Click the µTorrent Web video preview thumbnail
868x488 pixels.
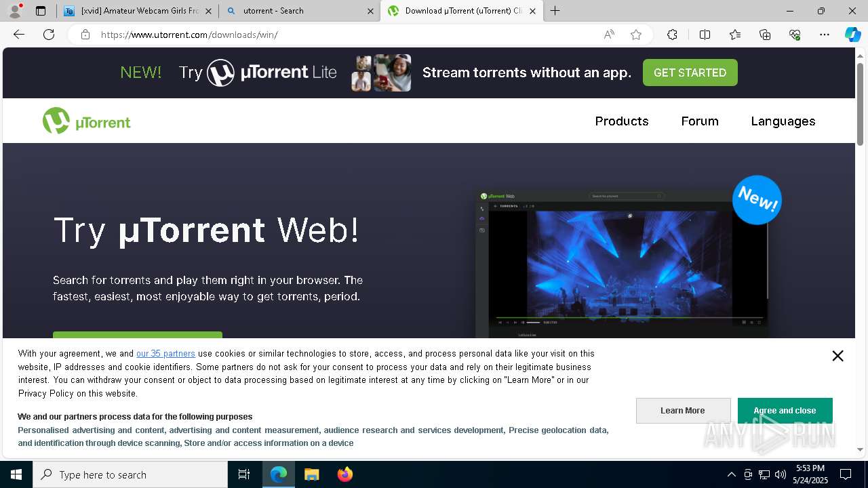tap(623, 264)
